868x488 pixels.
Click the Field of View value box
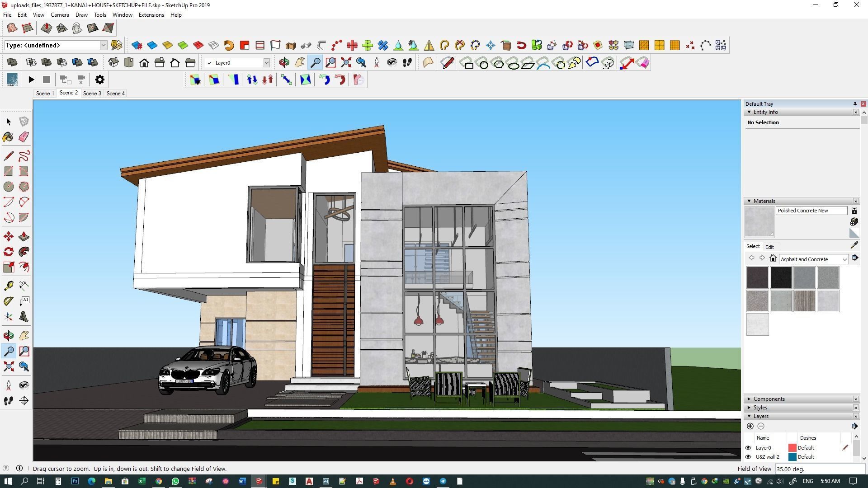point(820,469)
